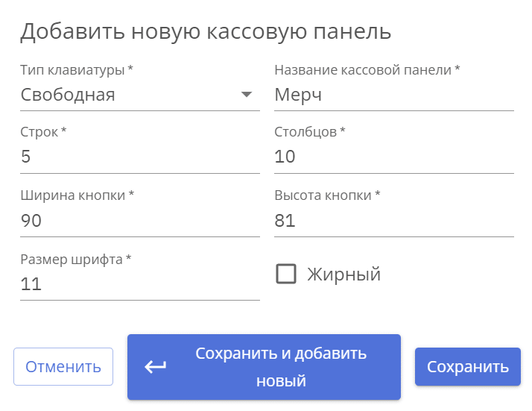Screen dimensions: 532x411
Task: Click the enter-arrow icon on the save-and-add button
Action: (155, 366)
